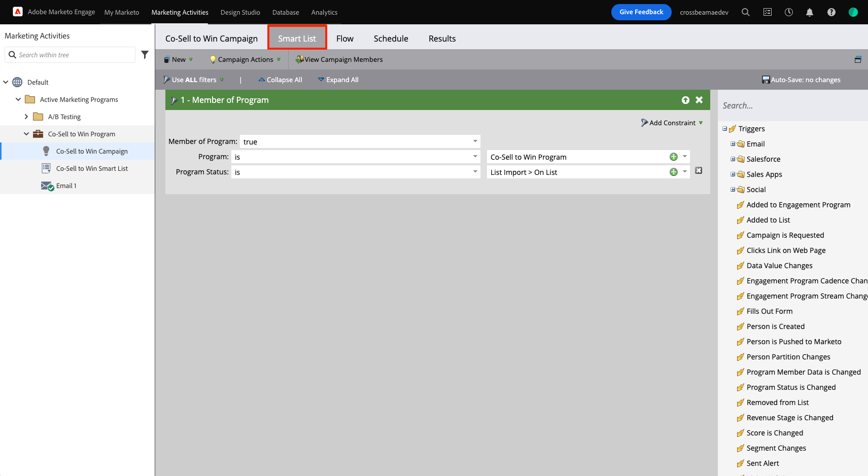
Task: Open the Member of Program true dropdown
Action: (475, 141)
